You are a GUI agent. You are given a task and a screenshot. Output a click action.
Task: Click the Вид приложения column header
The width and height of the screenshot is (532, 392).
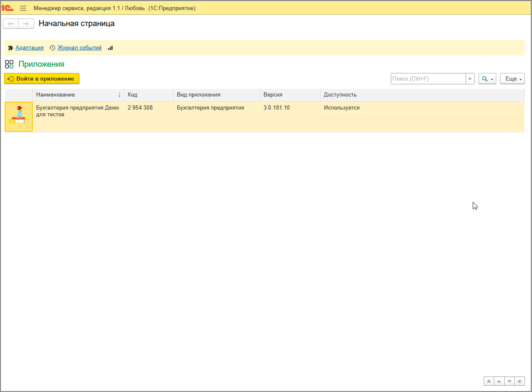point(216,95)
